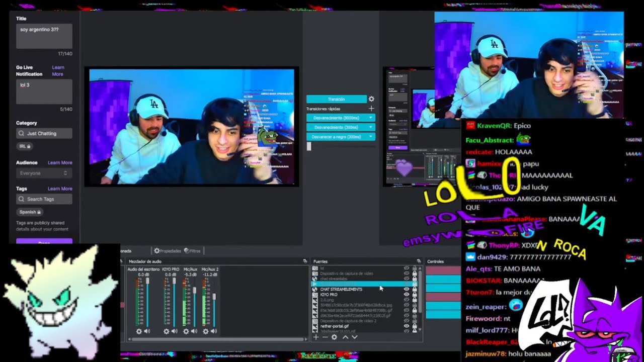Show the lol source via eye icon
Image resolution: width=644 pixels, height=362 pixels.
[407, 268]
